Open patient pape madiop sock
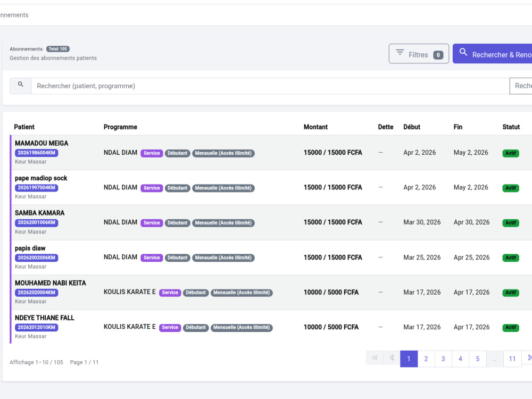Screen dimensions: 532x399 pos(41,178)
